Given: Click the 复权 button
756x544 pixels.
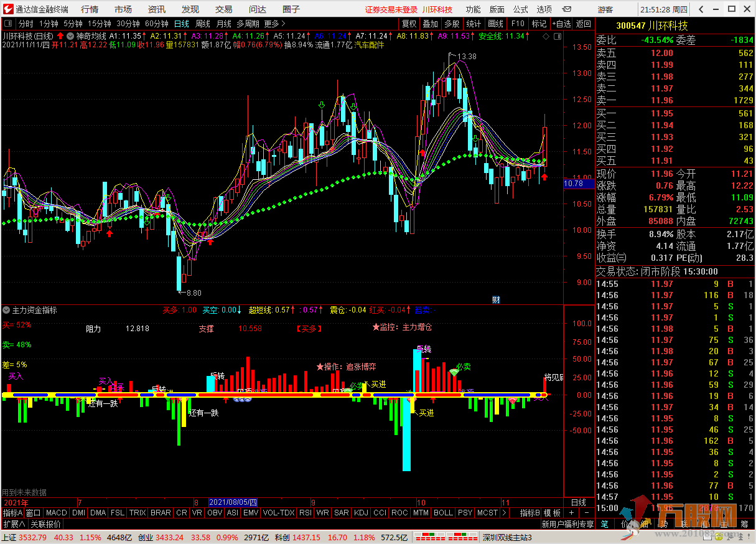Looking at the screenshot, I should [x=409, y=24].
